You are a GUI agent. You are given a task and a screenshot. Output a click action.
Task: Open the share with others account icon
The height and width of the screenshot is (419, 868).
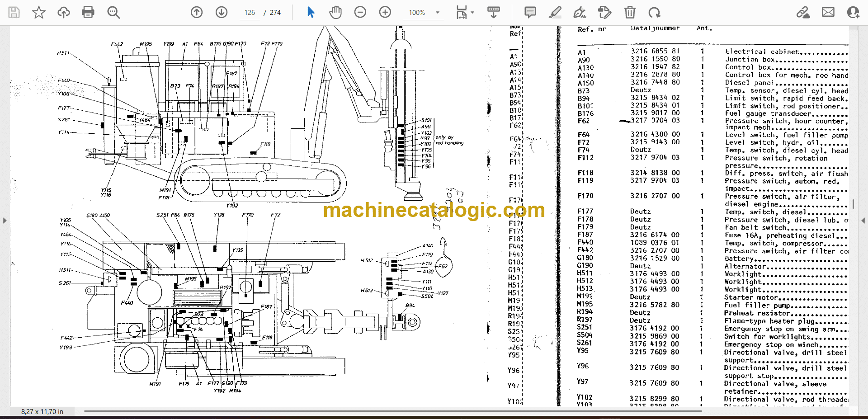(853, 12)
